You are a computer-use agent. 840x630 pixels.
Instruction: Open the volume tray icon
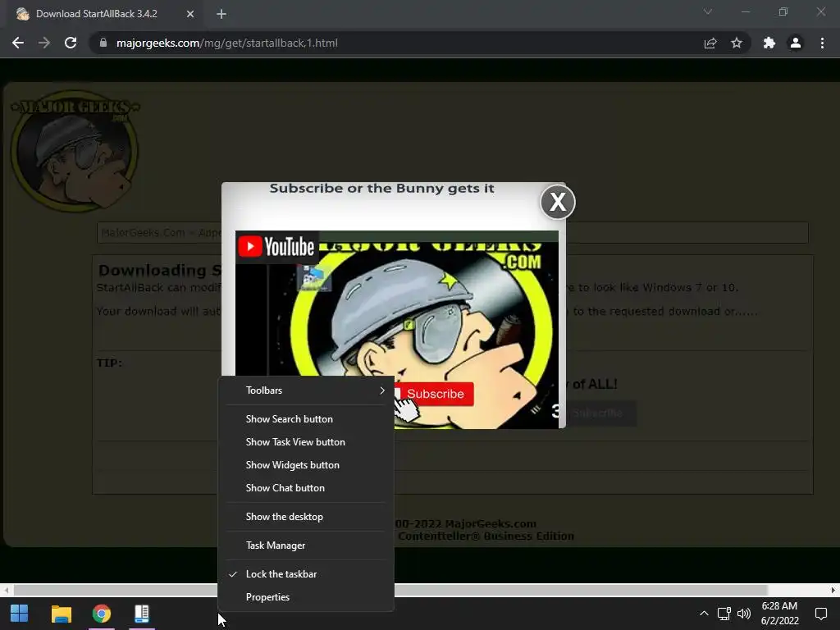point(743,614)
